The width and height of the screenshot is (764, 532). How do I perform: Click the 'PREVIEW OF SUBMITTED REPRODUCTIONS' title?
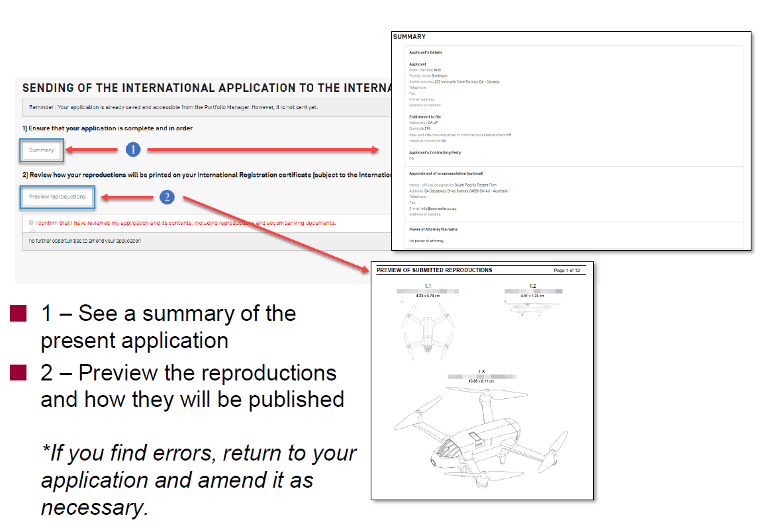tap(434, 271)
